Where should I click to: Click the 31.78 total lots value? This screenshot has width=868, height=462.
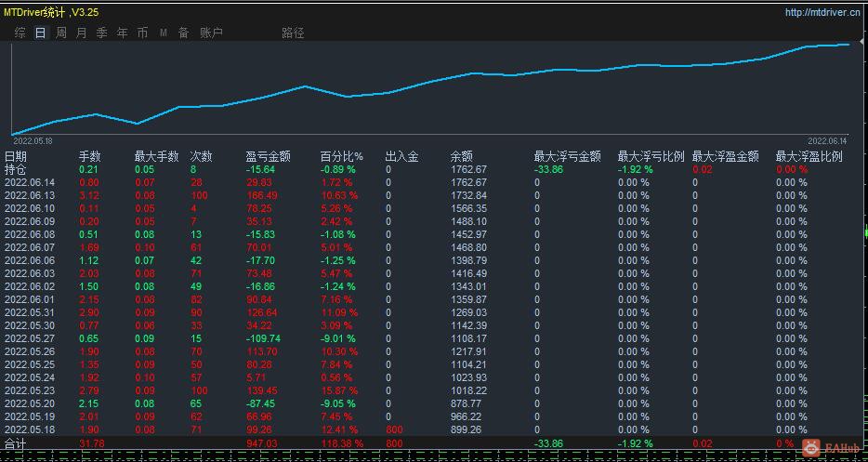click(x=92, y=443)
